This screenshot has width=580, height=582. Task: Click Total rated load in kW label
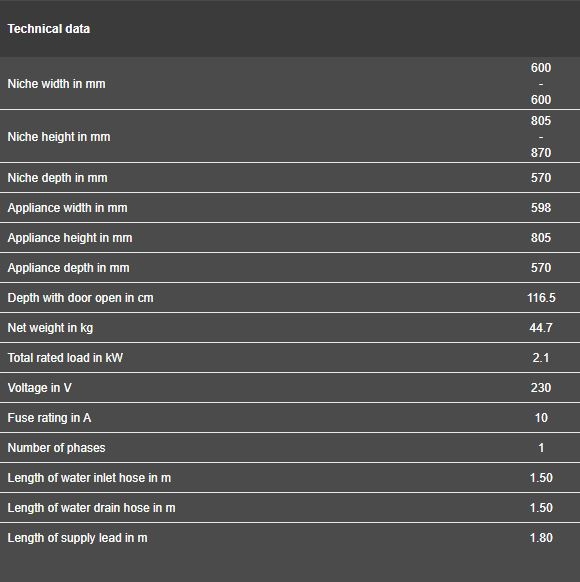(x=65, y=357)
